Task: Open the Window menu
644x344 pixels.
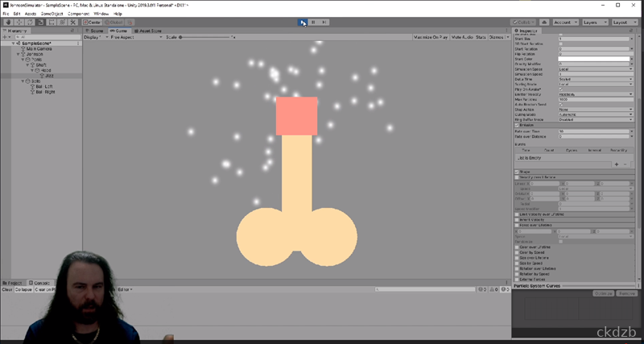Action: tap(101, 14)
